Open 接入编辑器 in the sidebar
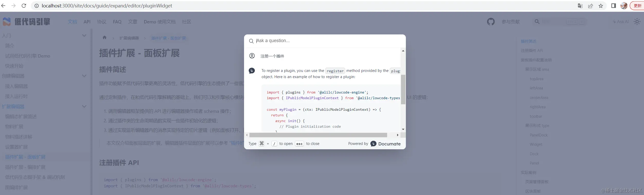The width and height of the screenshot is (644, 195). pos(16,86)
